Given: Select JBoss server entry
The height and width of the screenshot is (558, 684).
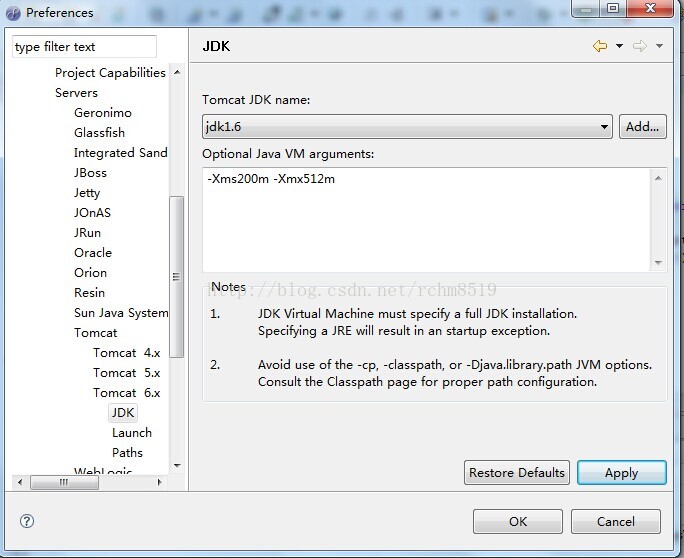Looking at the screenshot, I should click(x=90, y=173).
